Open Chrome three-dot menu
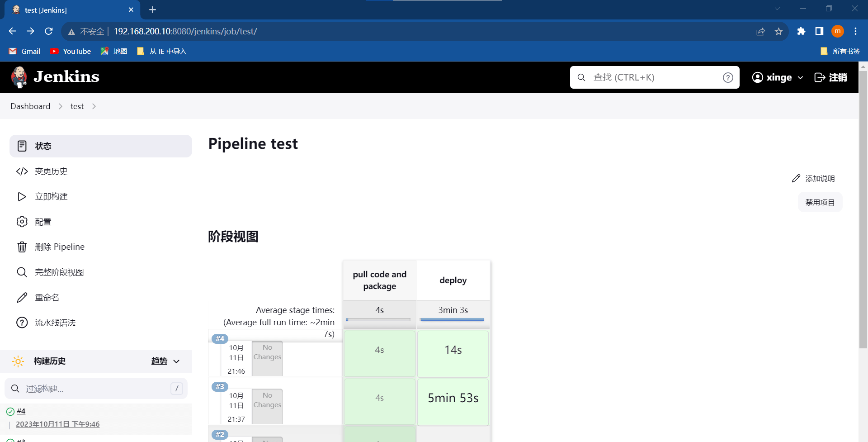This screenshot has width=868, height=442. [x=855, y=31]
